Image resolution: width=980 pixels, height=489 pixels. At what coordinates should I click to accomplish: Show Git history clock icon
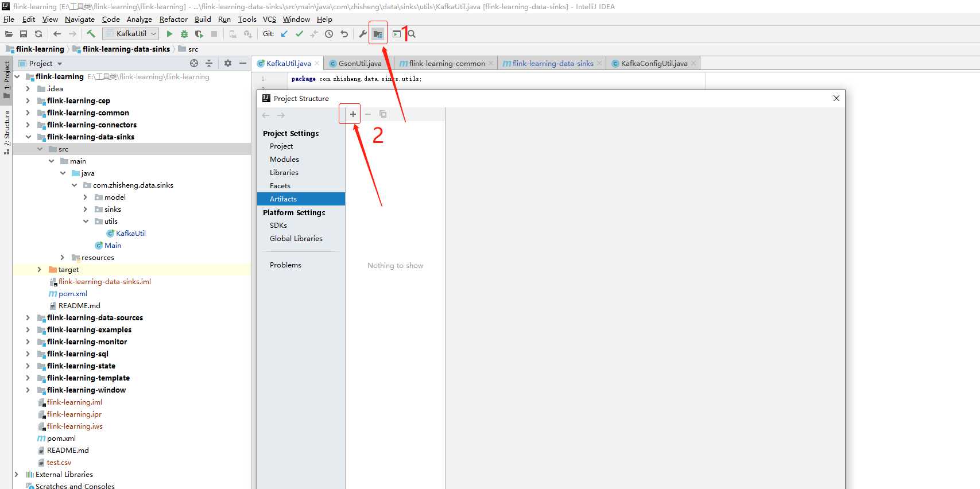pyautogui.click(x=329, y=34)
